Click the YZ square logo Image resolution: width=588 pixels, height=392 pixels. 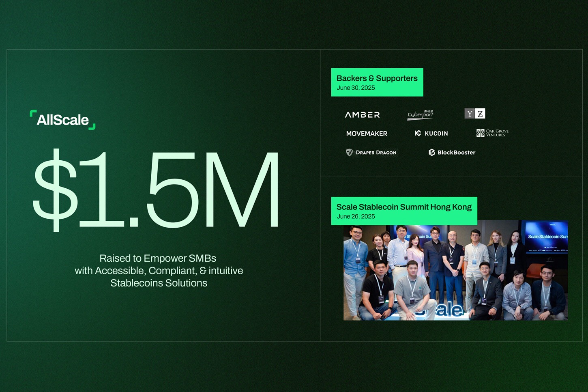pyautogui.click(x=474, y=114)
